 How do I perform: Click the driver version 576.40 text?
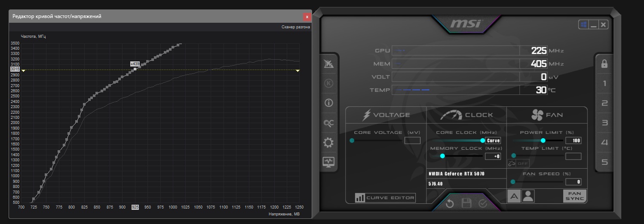tap(435, 184)
